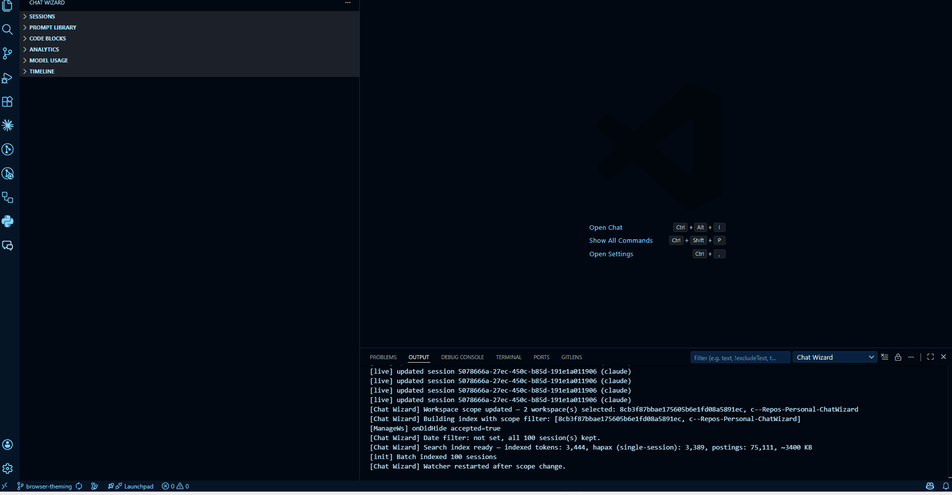
Task: Click the Show All Commands link
Action: pyautogui.click(x=620, y=241)
